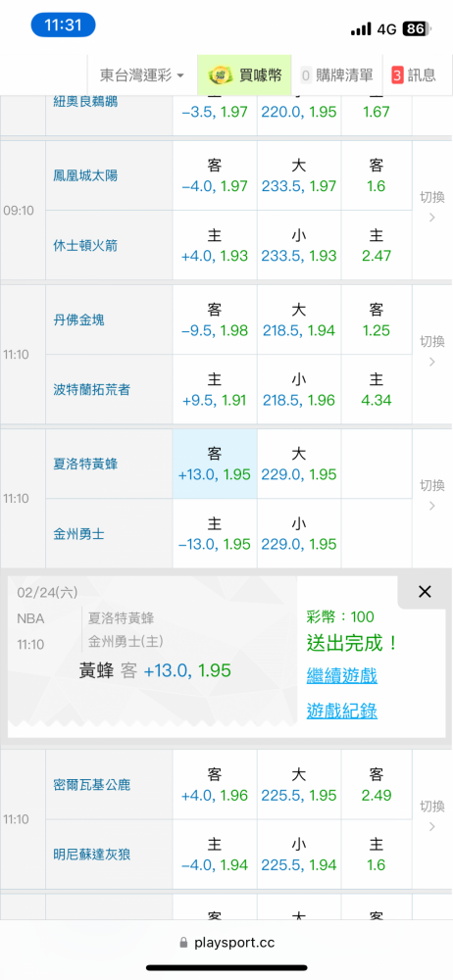Select 大 233.5, 1.97 over bet
453x980 pixels.
click(x=299, y=175)
